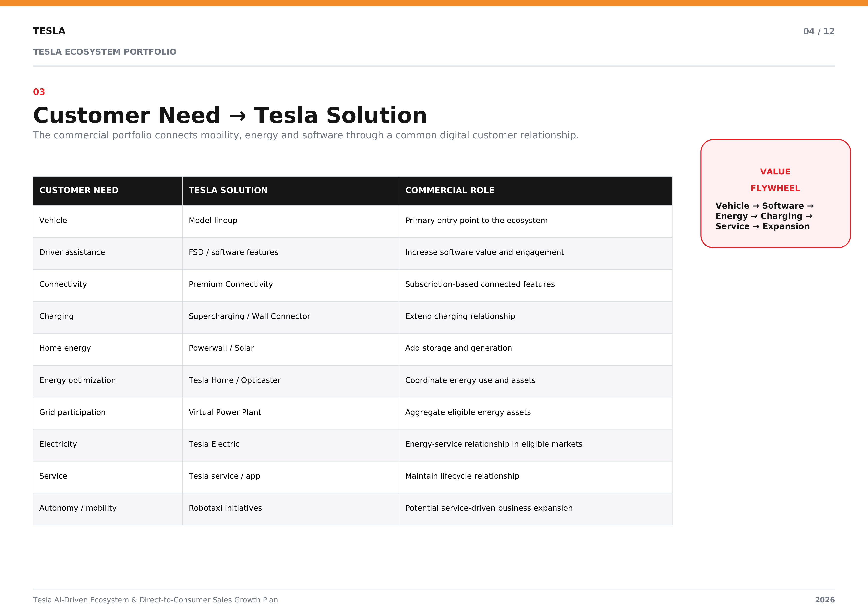Viewport: 868px width, 614px height.
Task: Click FSD / software features cell
Action: click(291, 253)
